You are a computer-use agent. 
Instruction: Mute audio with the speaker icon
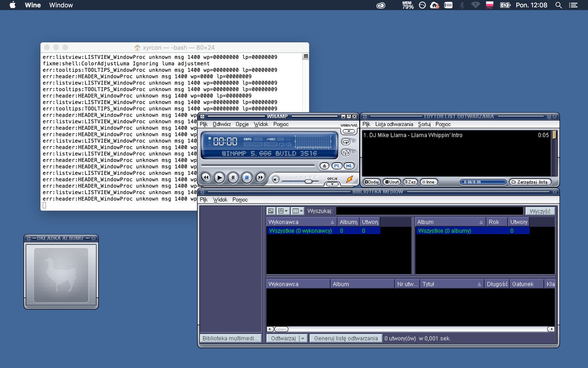click(276, 179)
